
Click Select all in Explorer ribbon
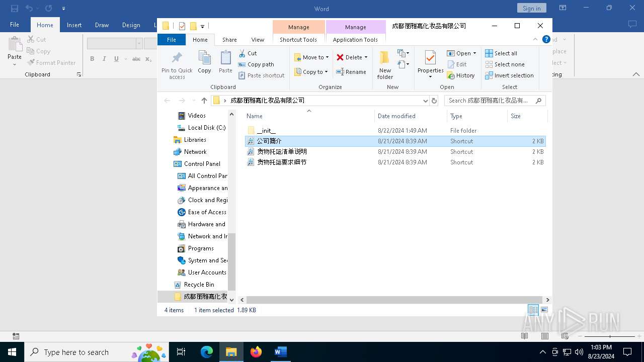point(501,53)
